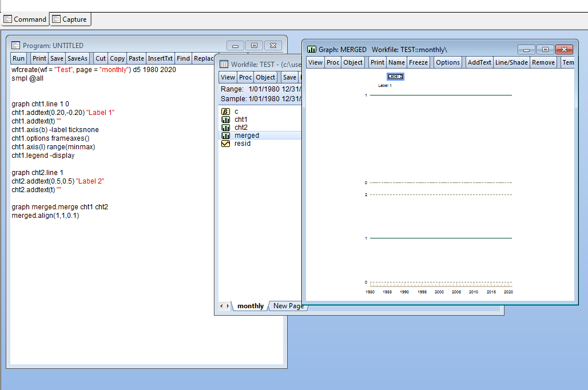Open graph Options
Screen dimensions: 588x390
click(x=447, y=62)
